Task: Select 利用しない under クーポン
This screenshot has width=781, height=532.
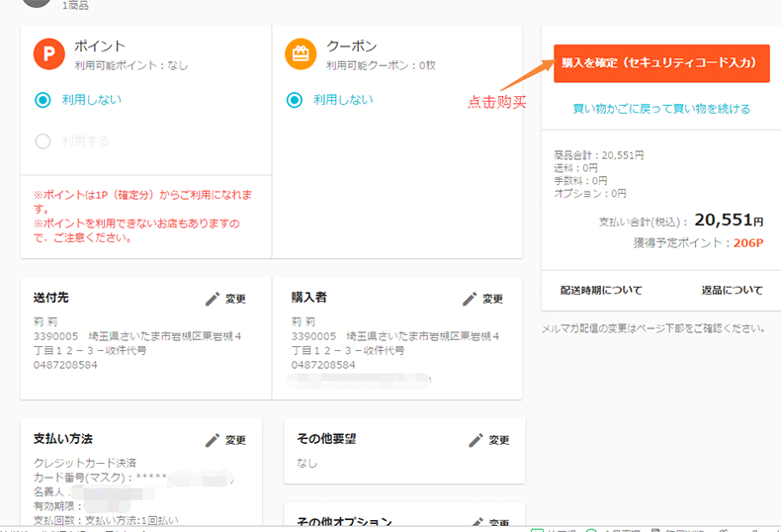Action: (294, 100)
